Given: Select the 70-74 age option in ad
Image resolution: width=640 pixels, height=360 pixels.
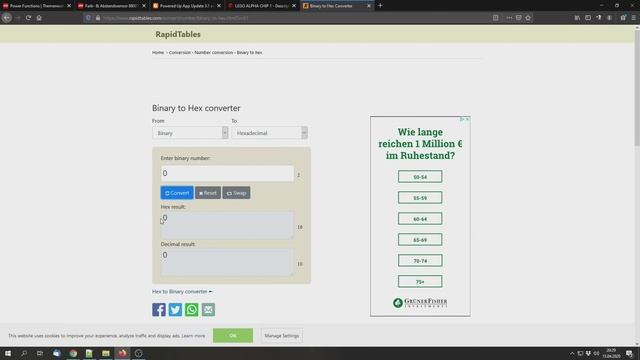Looking at the screenshot, I should [420, 260].
